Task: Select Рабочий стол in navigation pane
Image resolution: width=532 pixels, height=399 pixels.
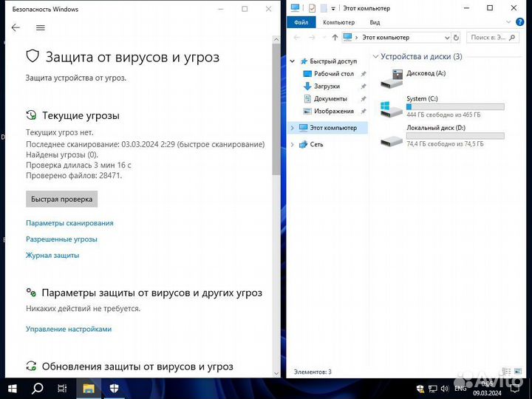Action: (x=334, y=74)
